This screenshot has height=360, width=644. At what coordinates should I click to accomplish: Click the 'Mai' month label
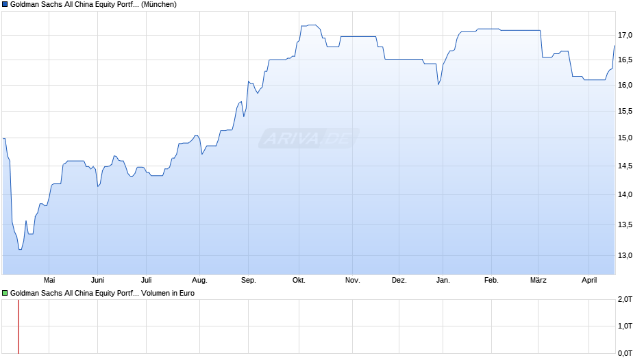point(49,280)
